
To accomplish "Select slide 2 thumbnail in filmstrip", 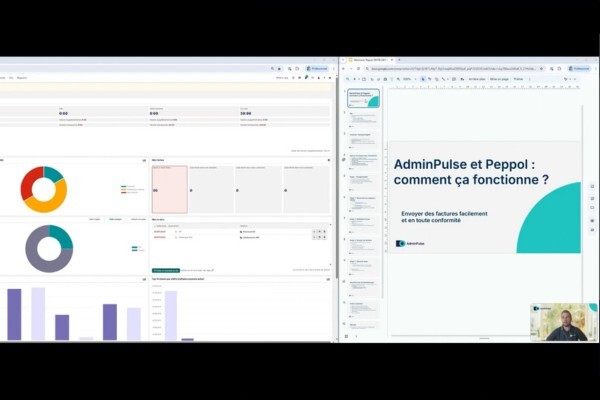I will pyautogui.click(x=363, y=119).
